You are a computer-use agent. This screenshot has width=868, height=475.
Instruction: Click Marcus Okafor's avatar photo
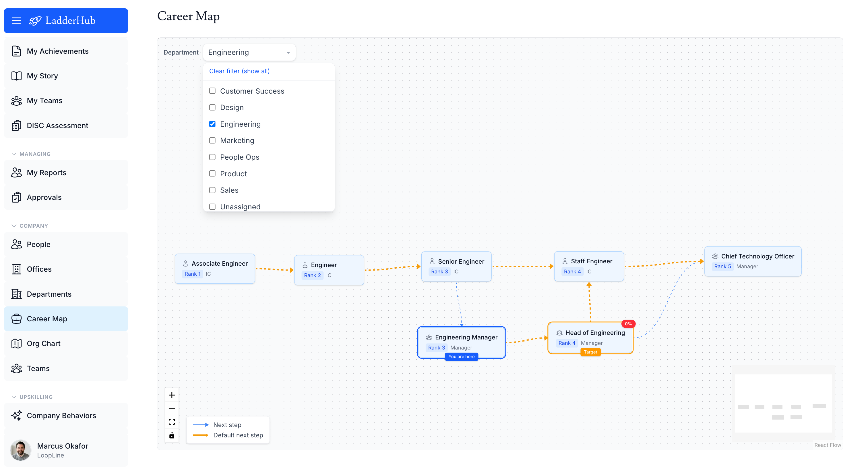pyautogui.click(x=21, y=450)
